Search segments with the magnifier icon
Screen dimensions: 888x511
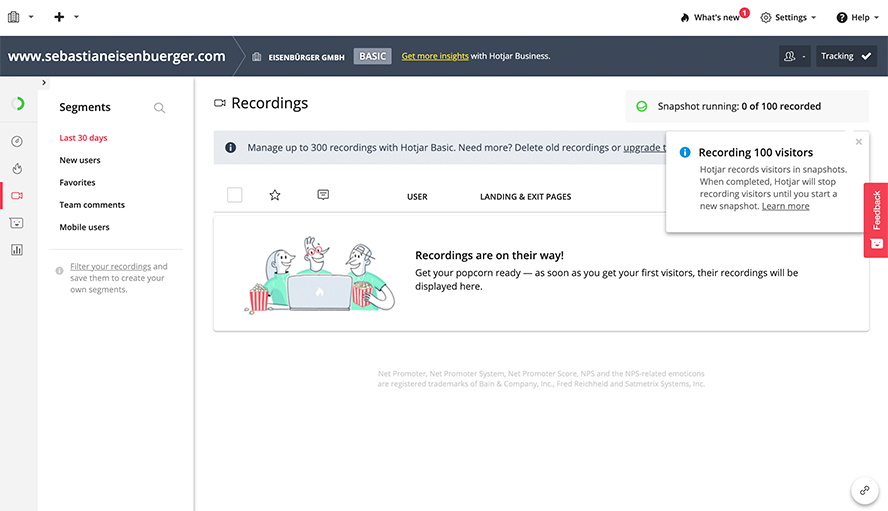159,108
